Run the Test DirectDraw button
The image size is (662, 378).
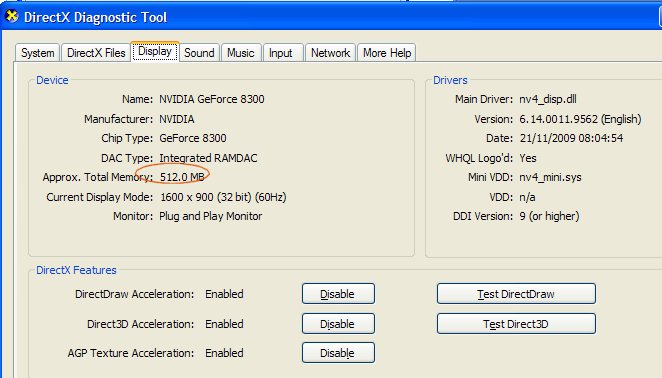516,294
